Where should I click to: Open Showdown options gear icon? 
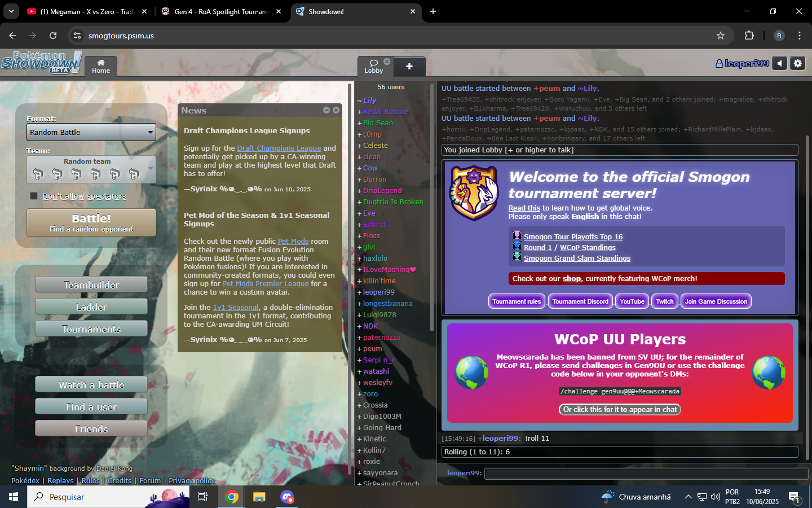click(797, 63)
